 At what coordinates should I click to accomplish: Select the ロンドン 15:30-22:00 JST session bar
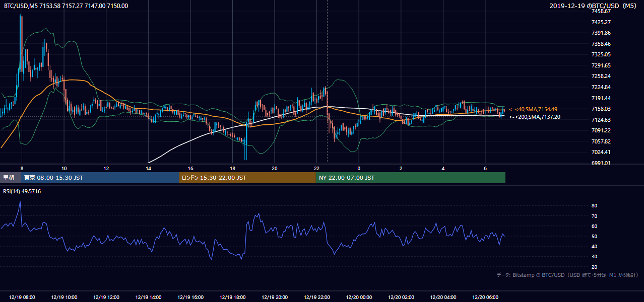coord(247,178)
